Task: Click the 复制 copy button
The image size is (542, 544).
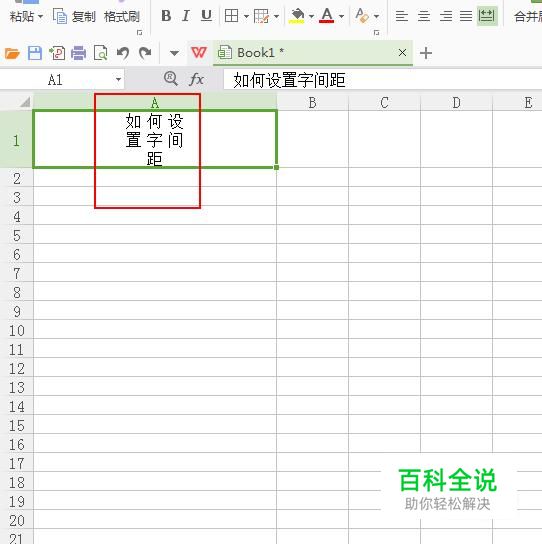Action: [x=74, y=16]
